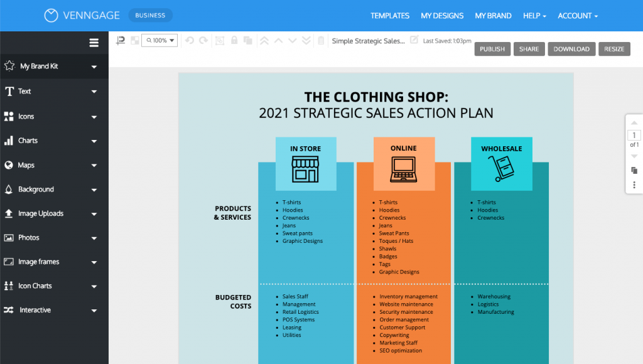Open the Templates menu
This screenshot has width=643, height=364.
[x=390, y=16]
